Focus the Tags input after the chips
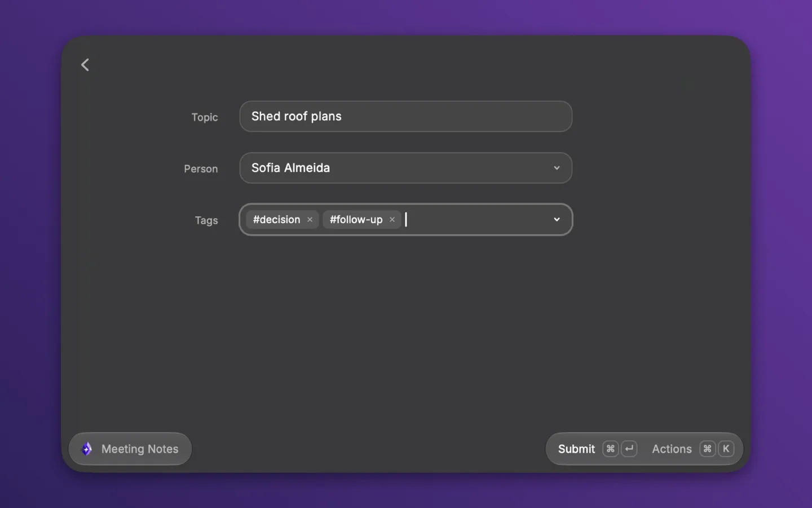 476,220
